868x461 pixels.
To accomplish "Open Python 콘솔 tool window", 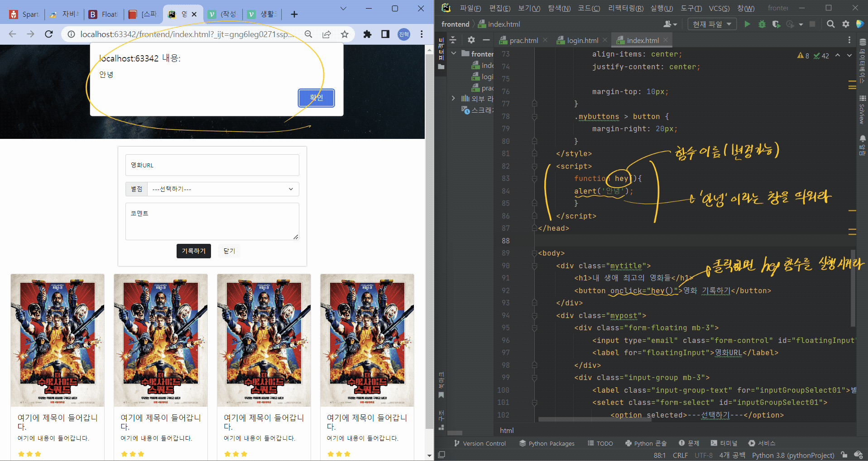I will tap(646, 443).
